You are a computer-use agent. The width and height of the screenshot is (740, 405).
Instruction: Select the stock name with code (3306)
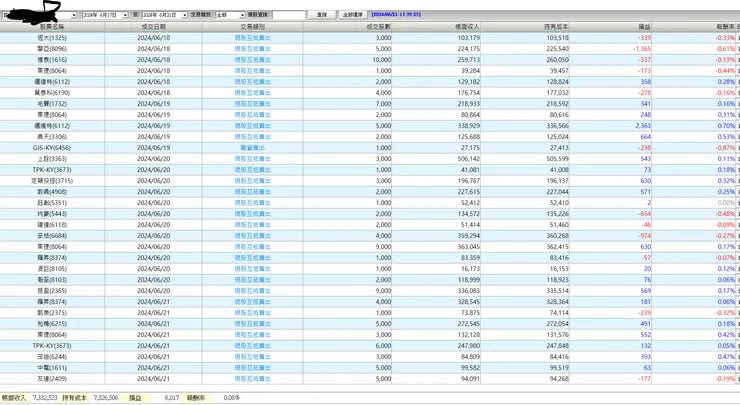tap(52, 137)
